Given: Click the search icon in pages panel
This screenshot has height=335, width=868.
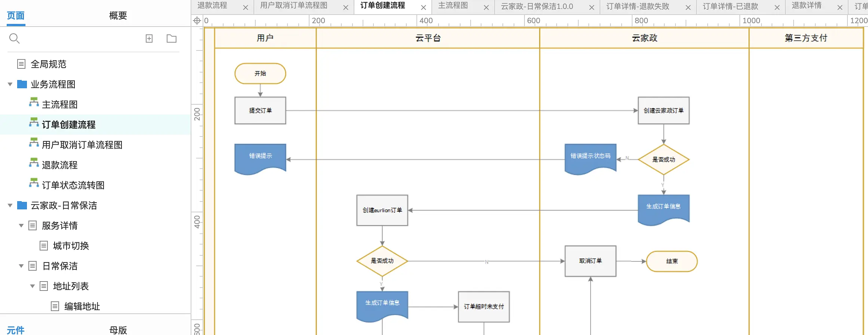Looking at the screenshot, I should coord(14,39).
